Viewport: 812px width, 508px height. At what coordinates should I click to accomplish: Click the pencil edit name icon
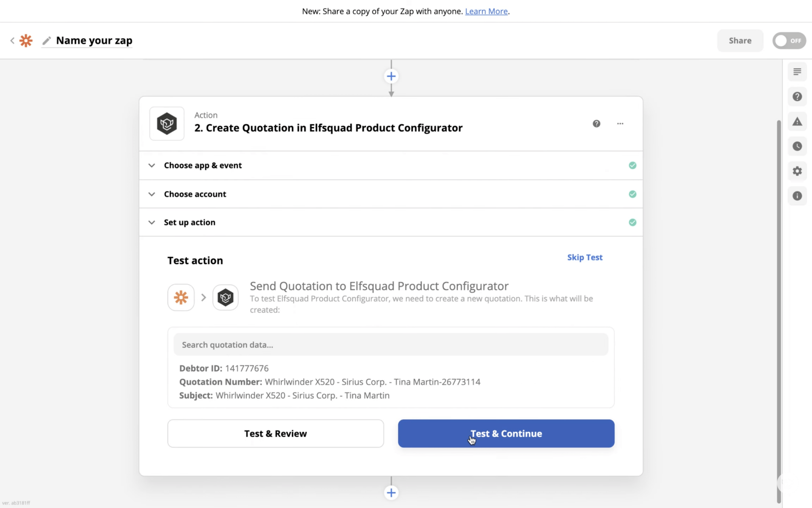[47, 40]
